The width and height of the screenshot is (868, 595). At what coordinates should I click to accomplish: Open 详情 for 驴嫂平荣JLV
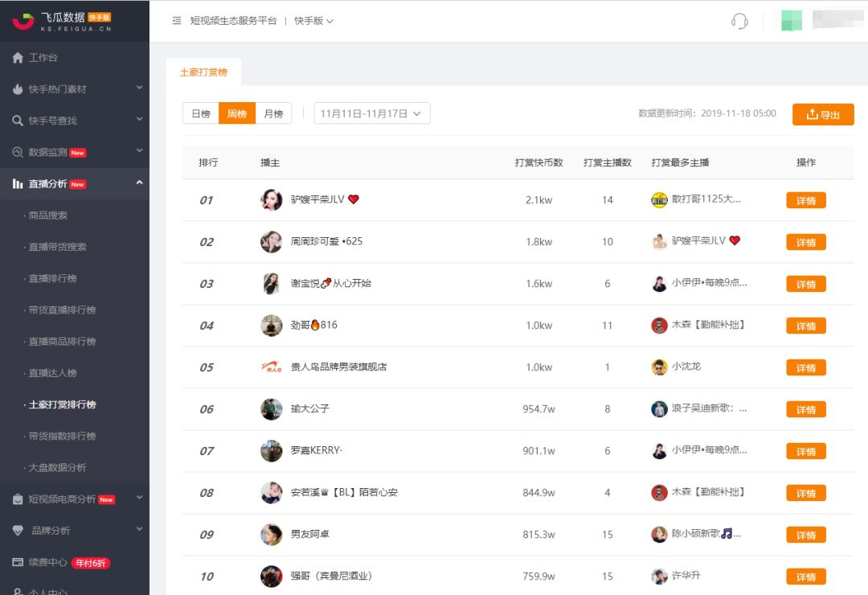pos(805,200)
